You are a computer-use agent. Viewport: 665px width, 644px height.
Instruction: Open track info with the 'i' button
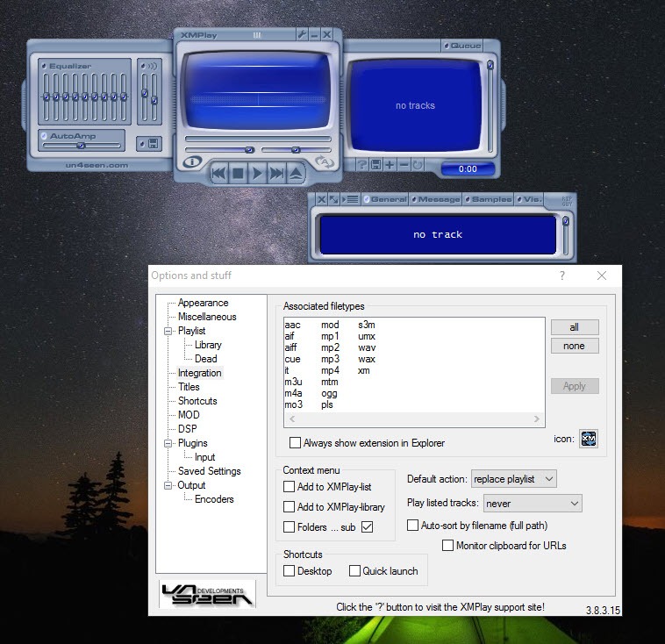(x=192, y=161)
